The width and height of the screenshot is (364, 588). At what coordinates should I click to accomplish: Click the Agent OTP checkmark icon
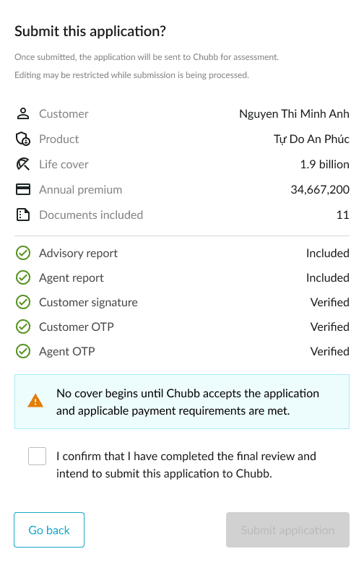pyautogui.click(x=23, y=351)
